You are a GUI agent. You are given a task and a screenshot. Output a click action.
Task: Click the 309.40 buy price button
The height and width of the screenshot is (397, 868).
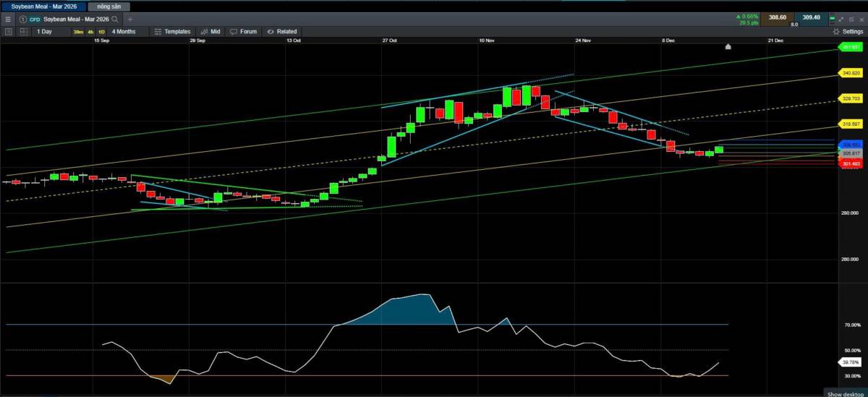811,17
